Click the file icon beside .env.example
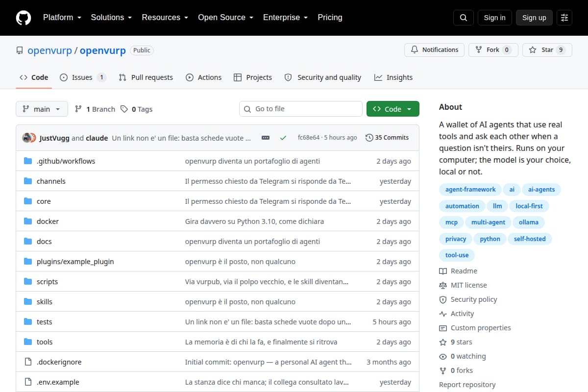Viewport: 588px width, 392px height. pos(28,382)
